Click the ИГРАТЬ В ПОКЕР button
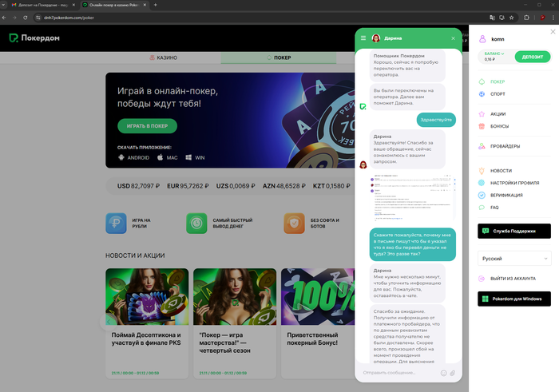559x392 pixels. pyautogui.click(x=147, y=126)
